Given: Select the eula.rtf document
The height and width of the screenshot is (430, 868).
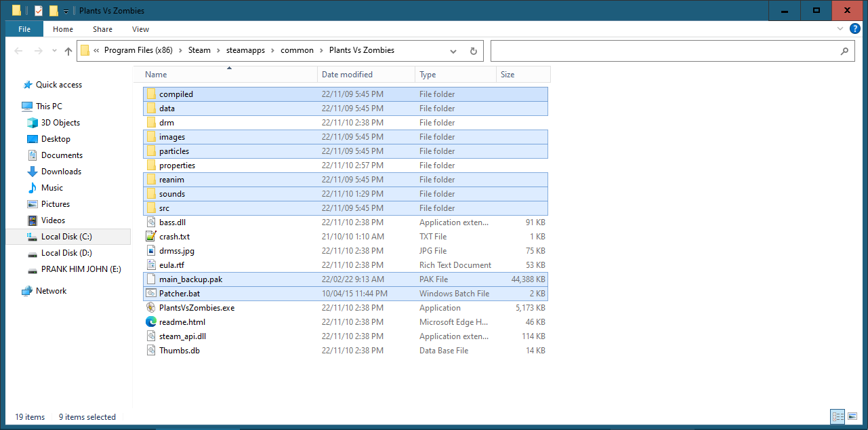Looking at the screenshot, I should tap(346, 265).
